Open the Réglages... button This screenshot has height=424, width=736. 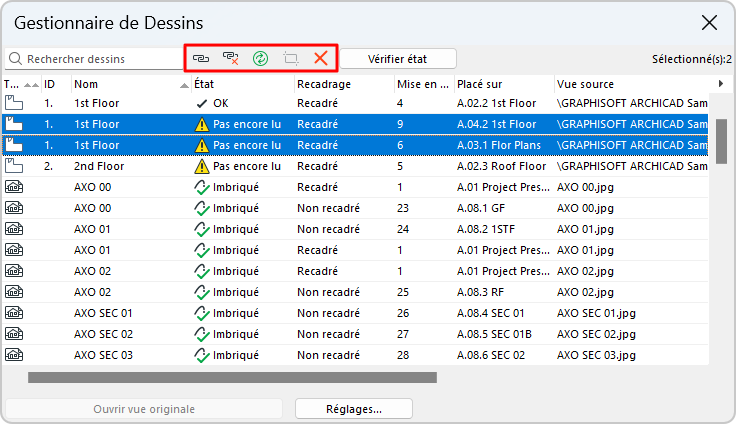[354, 408]
